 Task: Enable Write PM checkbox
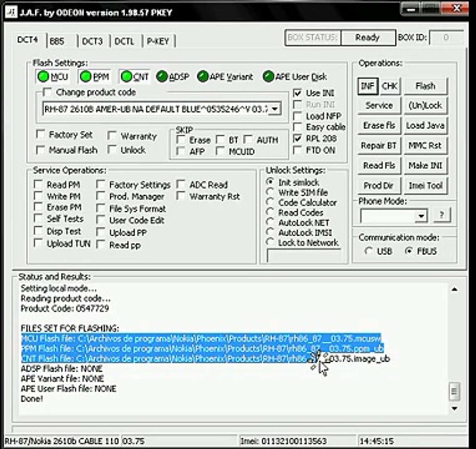[38, 196]
